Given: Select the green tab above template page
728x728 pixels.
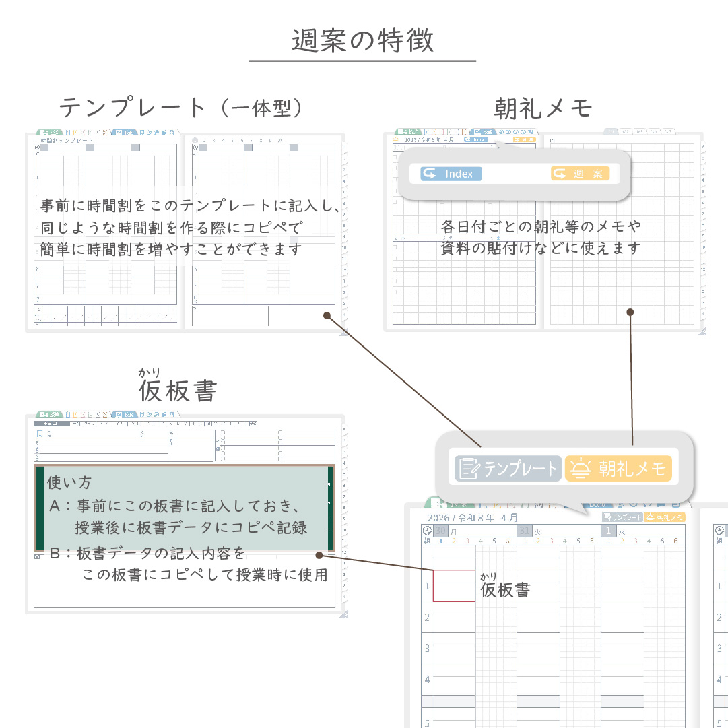Looking at the screenshot, I should [50, 133].
